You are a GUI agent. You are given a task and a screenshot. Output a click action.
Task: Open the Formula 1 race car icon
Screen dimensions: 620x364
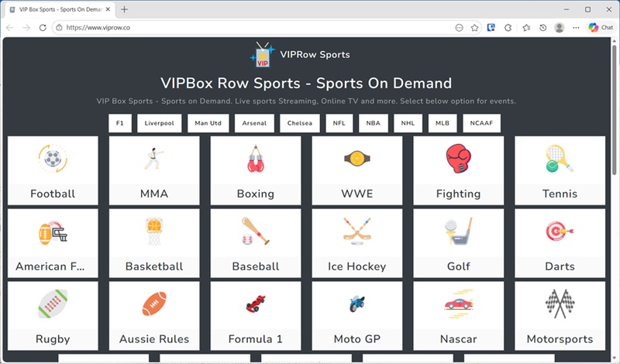click(256, 304)
